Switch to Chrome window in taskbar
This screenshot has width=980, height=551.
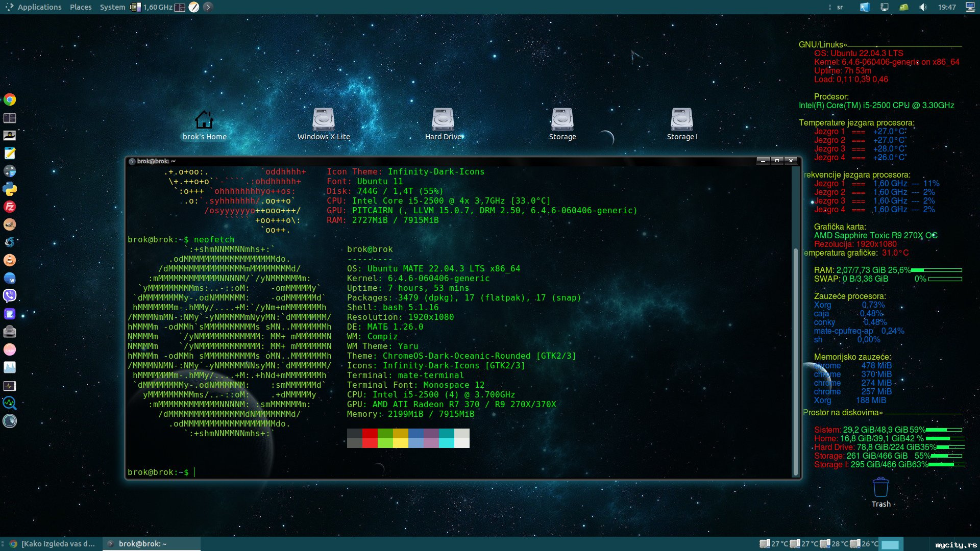pyautogui.click(x=53, y=544)
